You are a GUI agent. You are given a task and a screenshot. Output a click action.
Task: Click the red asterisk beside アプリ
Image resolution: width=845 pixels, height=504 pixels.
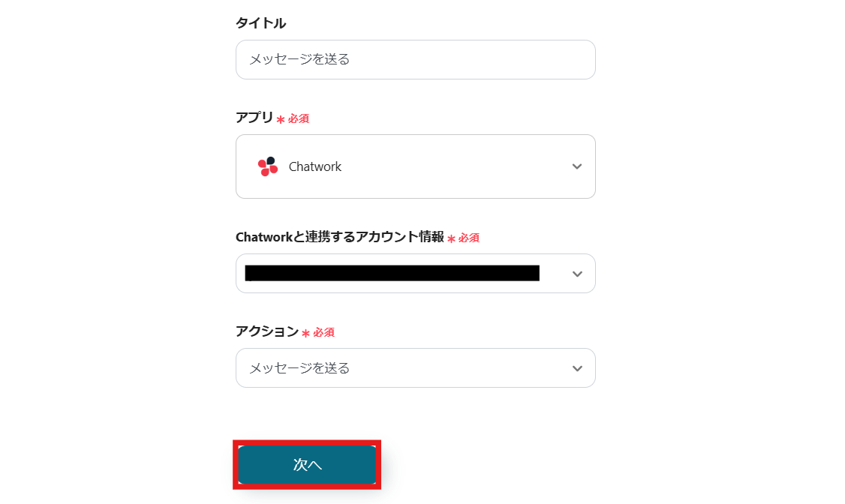pyautogui.click(x=281, y=119)
